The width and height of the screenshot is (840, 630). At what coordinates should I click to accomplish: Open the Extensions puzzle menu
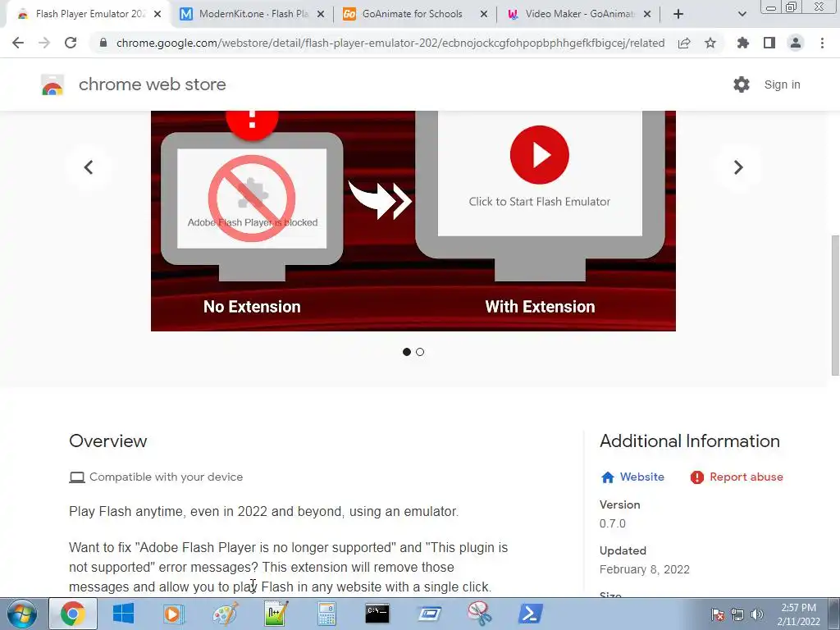pos(743,43)
